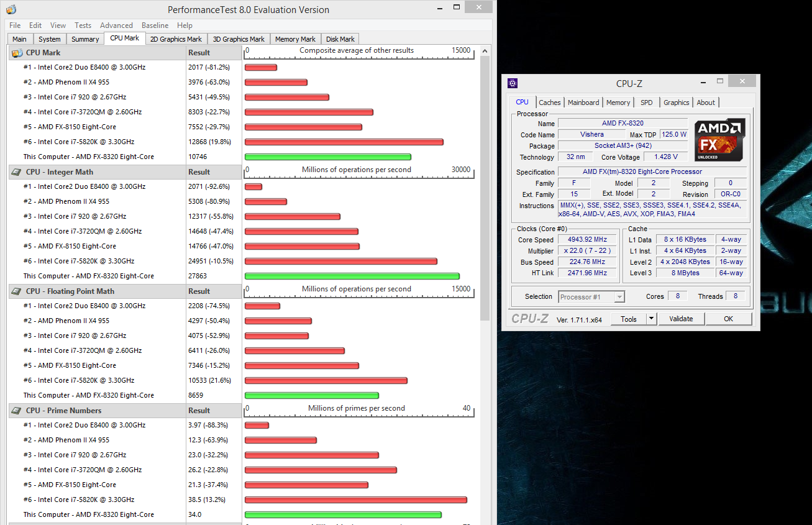Switch to the System tab
The width and height of the screenshot is (812, 525).
[50, 39]
